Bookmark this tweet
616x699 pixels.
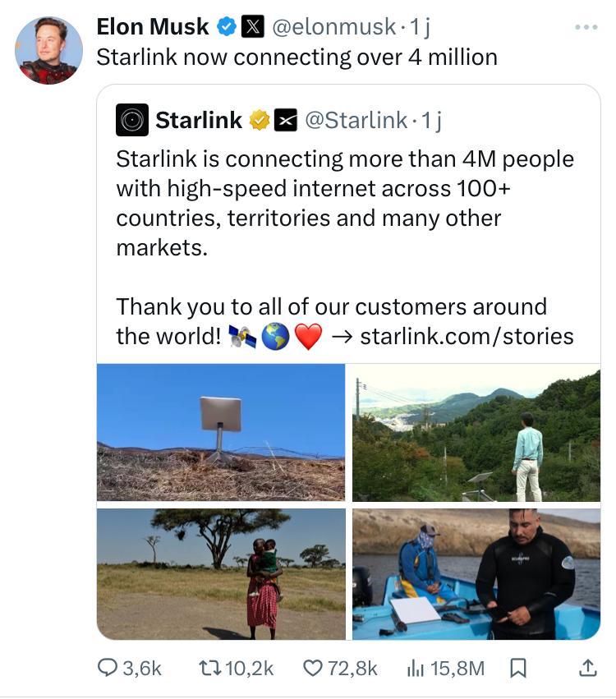coord(517,669)
